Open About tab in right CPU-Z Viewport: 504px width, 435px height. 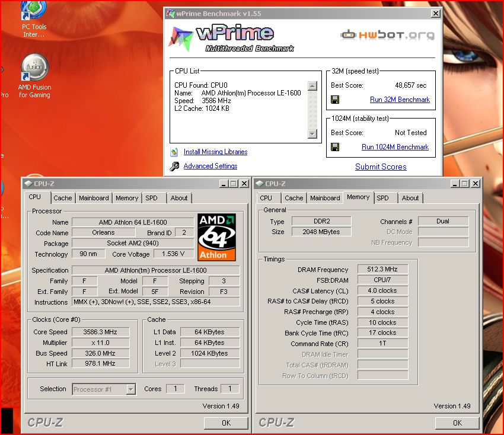coord(410,198)
